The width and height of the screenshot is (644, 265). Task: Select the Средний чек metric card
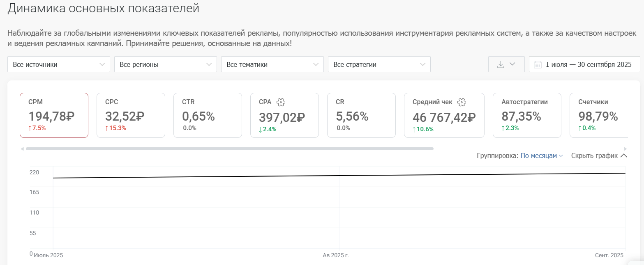click(444, 115)
